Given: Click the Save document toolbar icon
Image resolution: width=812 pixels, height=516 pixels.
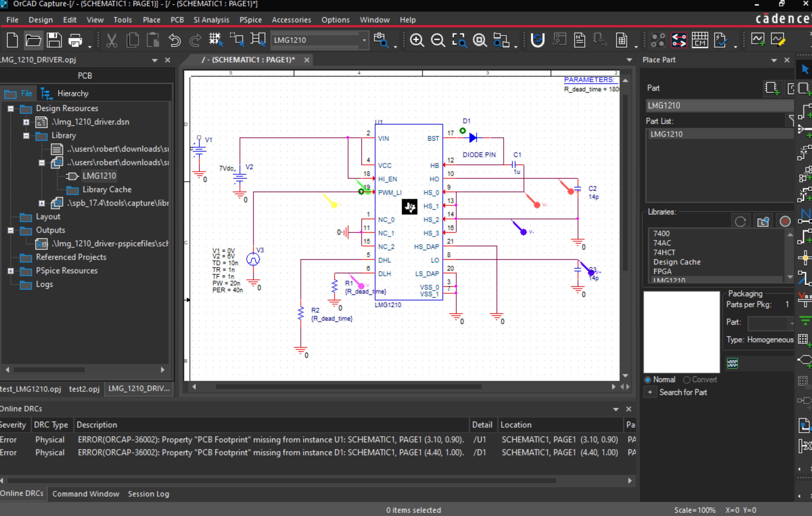Looking at the screenshot, I should click(x=54, y=40).
